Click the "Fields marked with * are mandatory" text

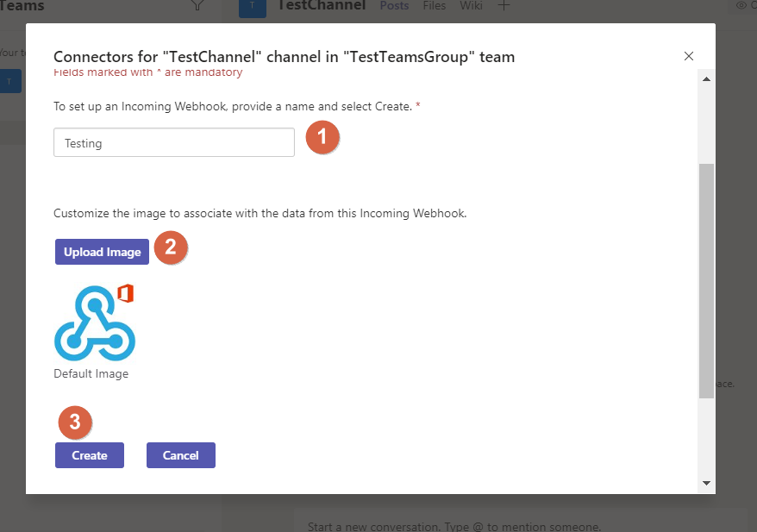tap(147, 73)
